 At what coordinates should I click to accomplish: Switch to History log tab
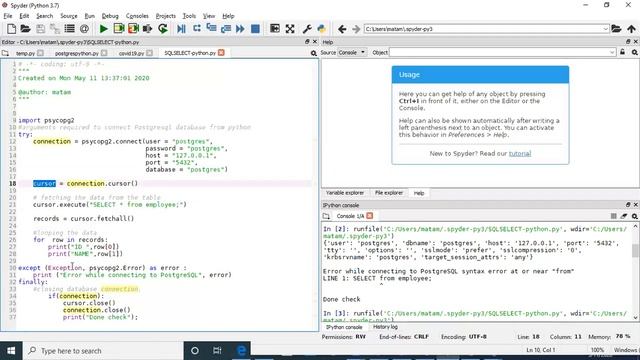click(x=385, y=327)
